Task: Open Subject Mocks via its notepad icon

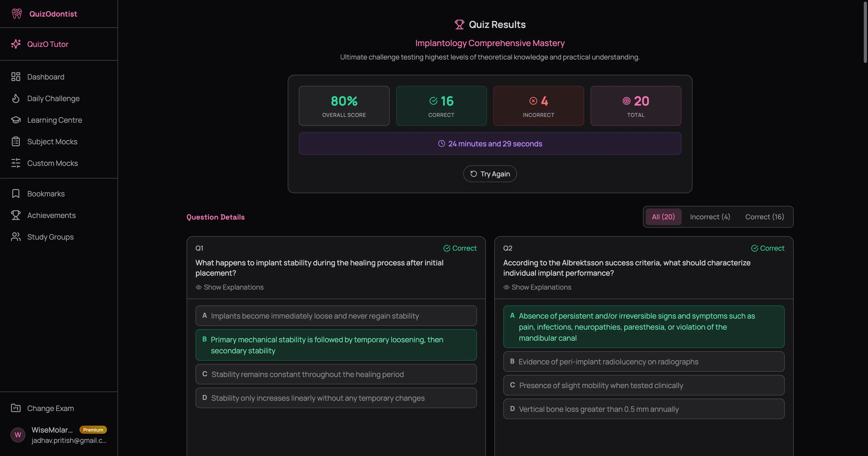Action: (x=16, y=141)
